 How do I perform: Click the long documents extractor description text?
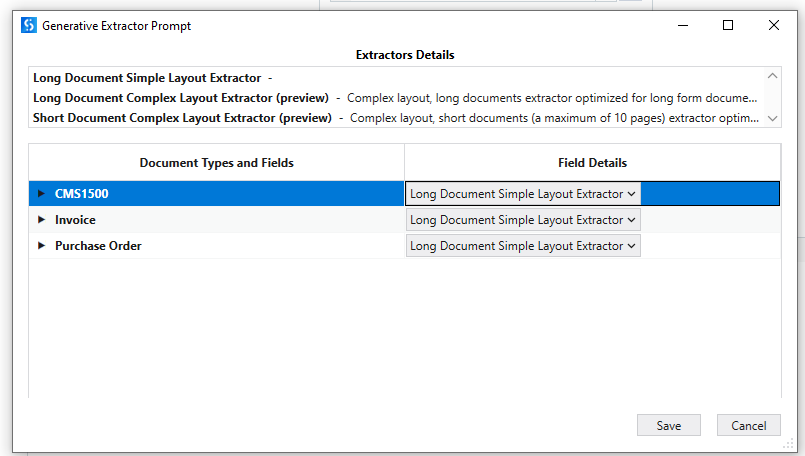tap(552, 98)
